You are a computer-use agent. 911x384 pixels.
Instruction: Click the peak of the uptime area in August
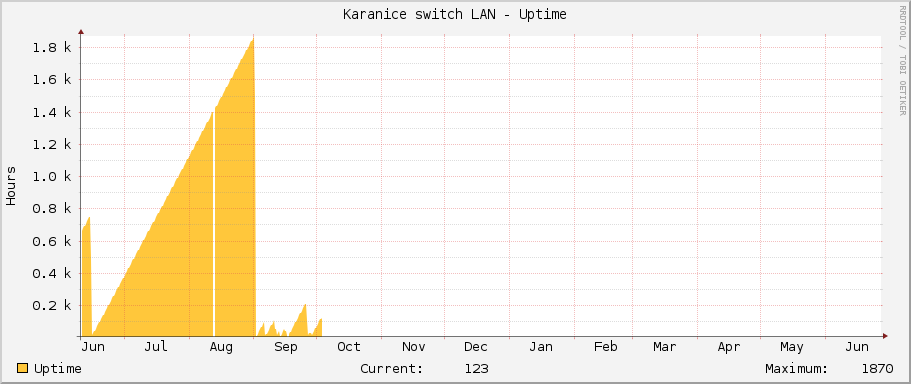253,40
